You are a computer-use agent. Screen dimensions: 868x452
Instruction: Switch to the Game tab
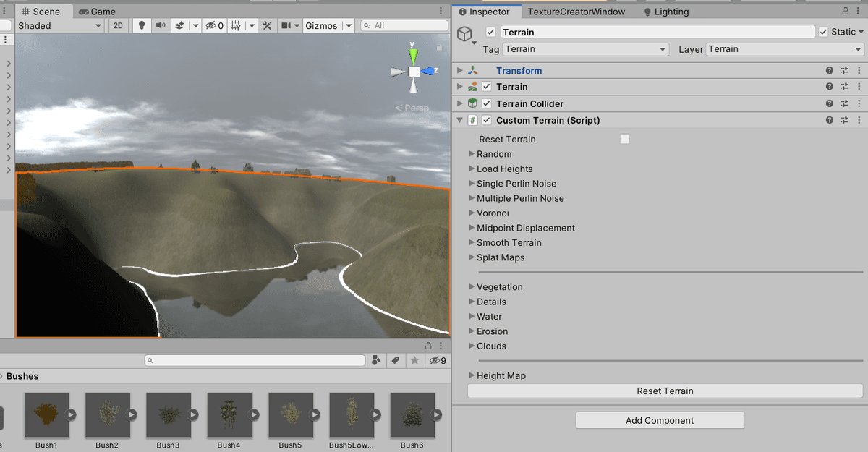point(98,11)
